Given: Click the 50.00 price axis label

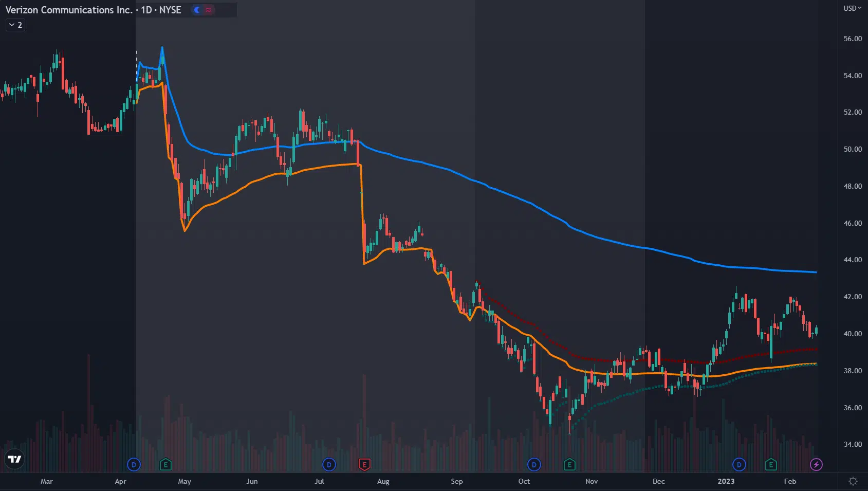Looking at the screenshot, I should tap(853, 149).
